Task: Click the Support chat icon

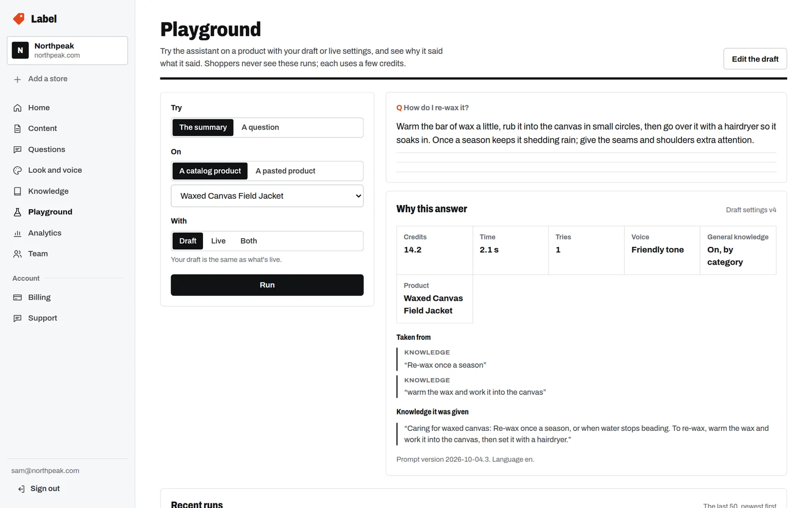Action: [17, 318]
